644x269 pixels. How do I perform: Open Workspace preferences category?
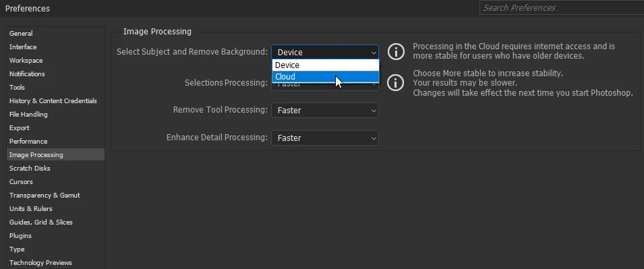click(x=26, y=61)
